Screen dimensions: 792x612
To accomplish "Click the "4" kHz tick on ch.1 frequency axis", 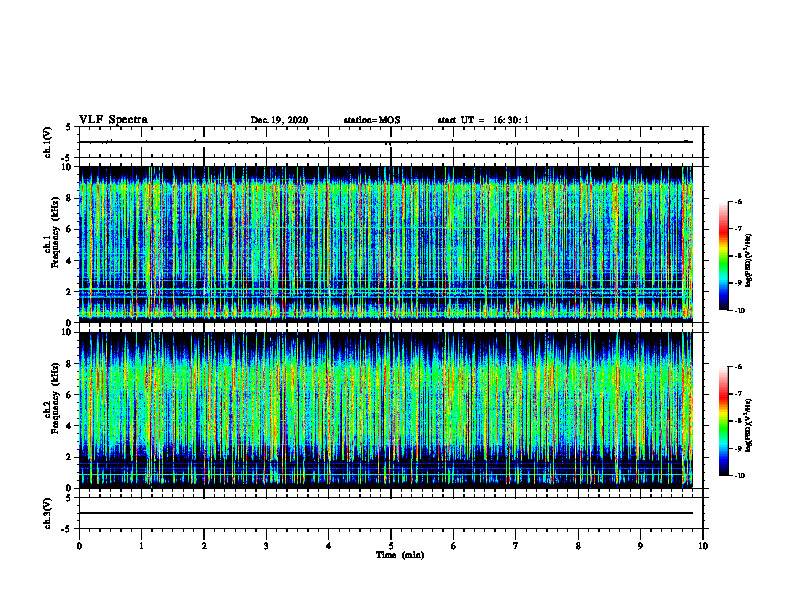I will point(70,261).
